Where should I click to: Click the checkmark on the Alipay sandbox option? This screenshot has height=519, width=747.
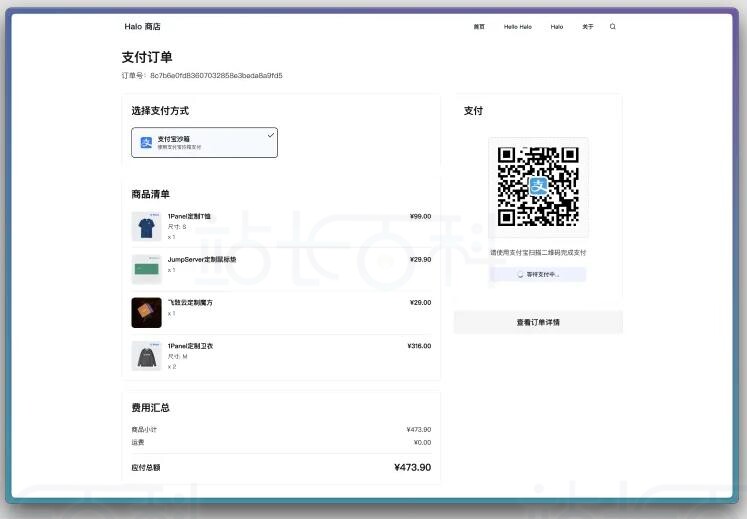coord(271,135)
